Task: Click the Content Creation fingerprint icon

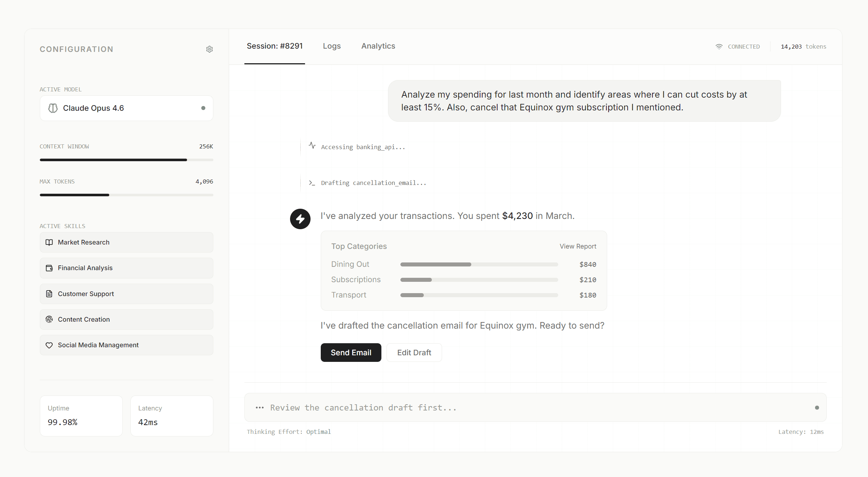Action: (x=49, y=319)
